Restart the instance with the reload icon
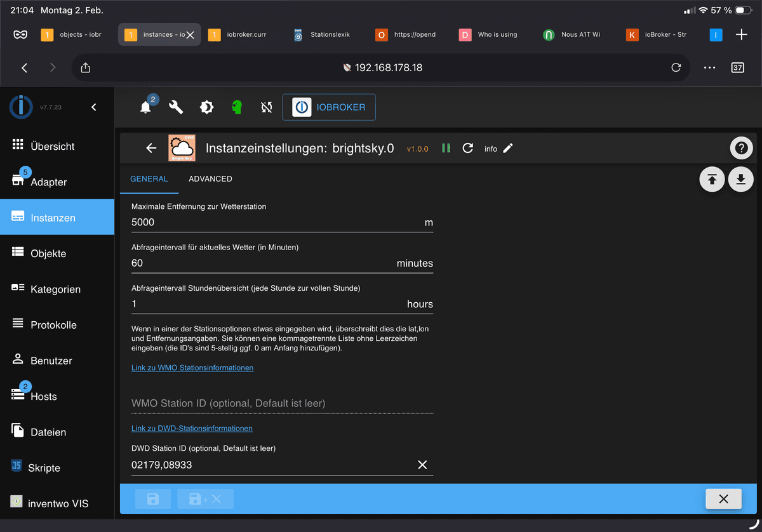 point(468,148)
